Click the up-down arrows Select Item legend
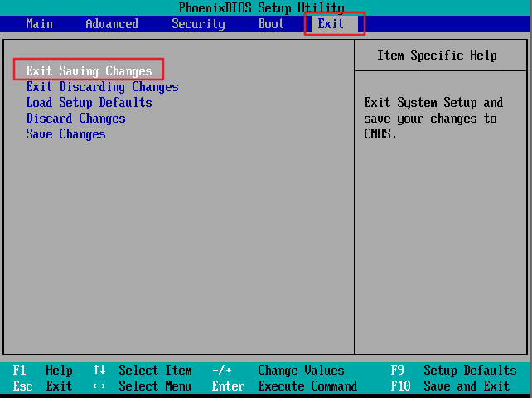This screenshot has height=398, width=532. click(143, 370)
